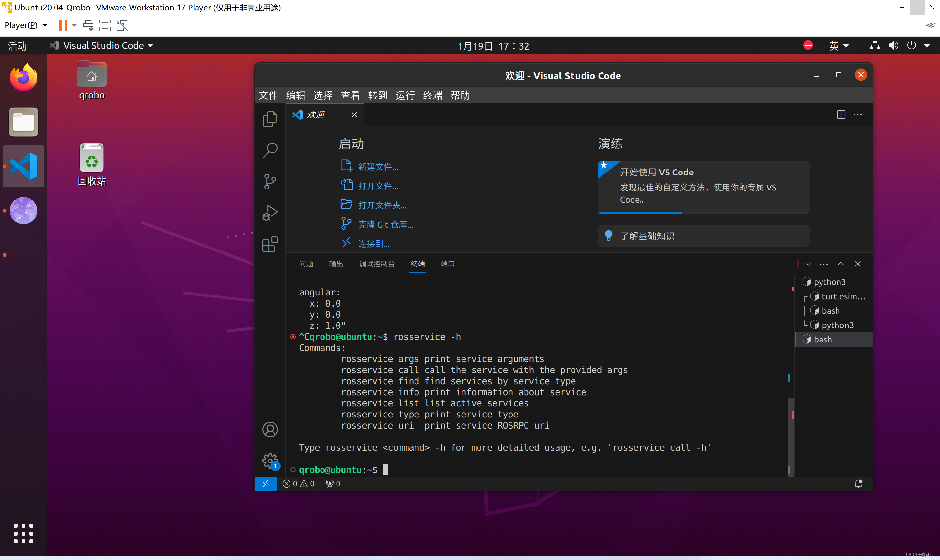Open the Extensions view
940x560 pixels.
(x=270, y=244)
